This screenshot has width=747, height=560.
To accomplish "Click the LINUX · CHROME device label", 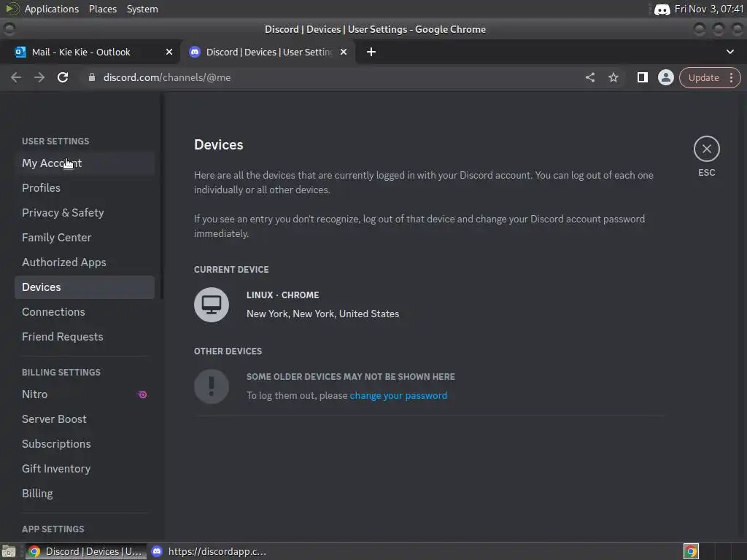I will tap(282, 295).
